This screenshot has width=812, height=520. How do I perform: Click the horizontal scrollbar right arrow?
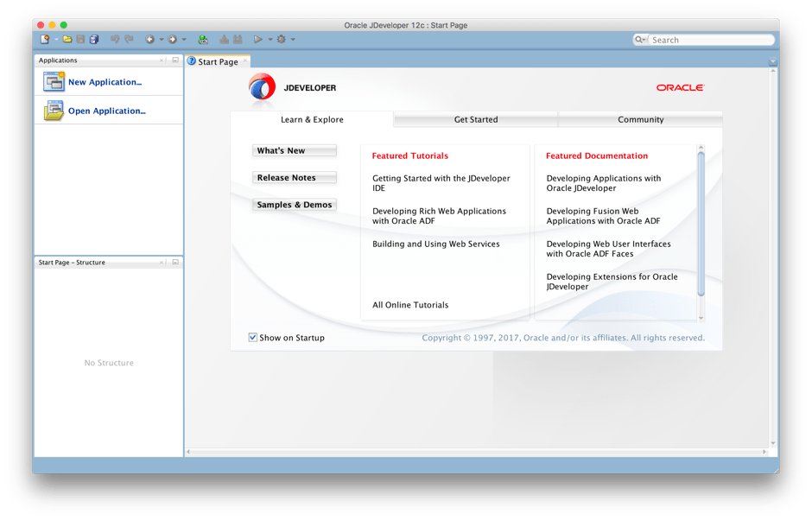[x=764, y=452]
